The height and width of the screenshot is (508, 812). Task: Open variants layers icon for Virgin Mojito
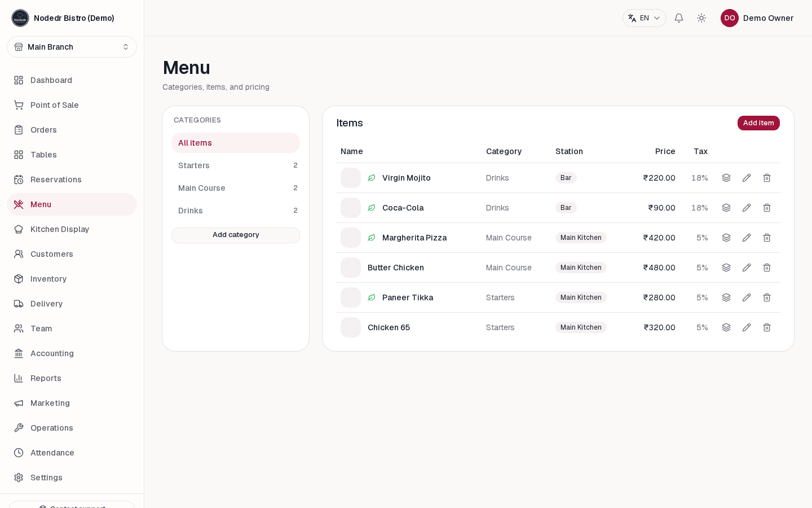point(726,178)
